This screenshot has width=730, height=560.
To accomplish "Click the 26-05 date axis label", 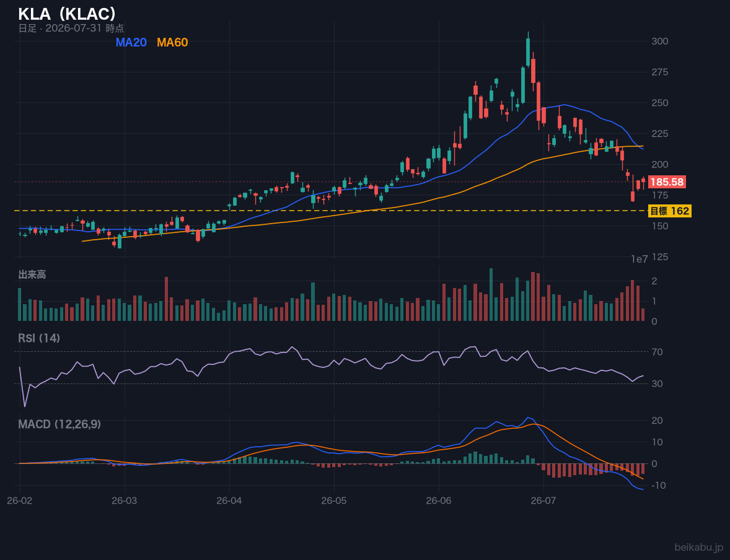I will (x=334, y=501).
